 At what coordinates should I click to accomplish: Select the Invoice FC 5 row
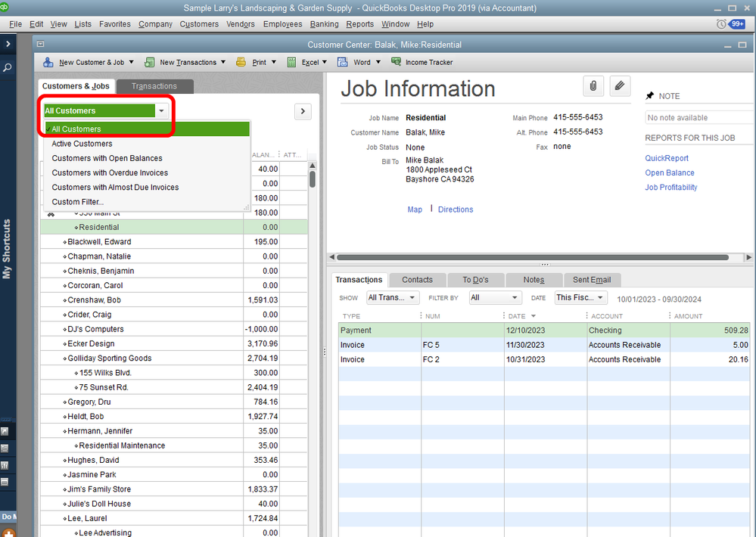(544, 345)
